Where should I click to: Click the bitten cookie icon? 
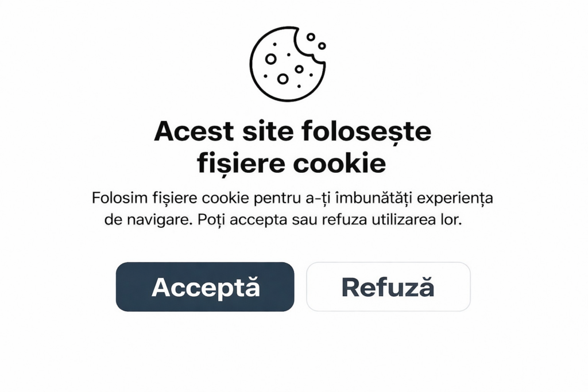coord(288,64)
